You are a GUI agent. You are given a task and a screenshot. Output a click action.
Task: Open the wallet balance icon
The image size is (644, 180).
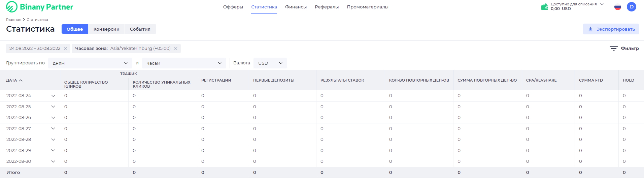tap(544, 7)
